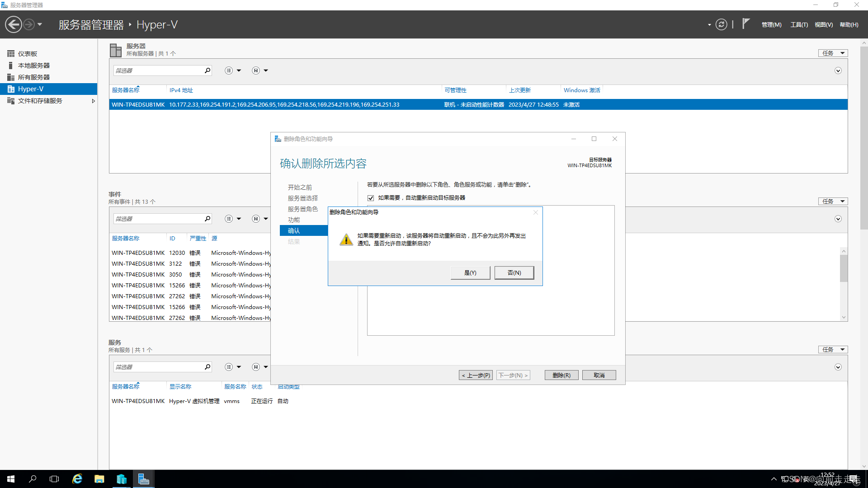The width and height of the screenshot is (868, 488).
Task: Open the Tools (工具) menu
Action: tap(799, 25)
